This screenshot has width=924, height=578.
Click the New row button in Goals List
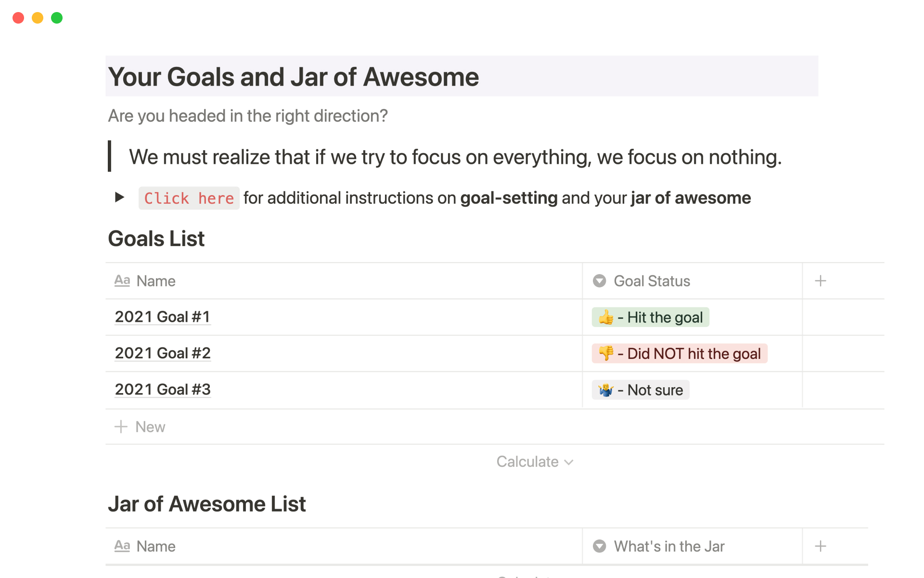coord(150,427)
